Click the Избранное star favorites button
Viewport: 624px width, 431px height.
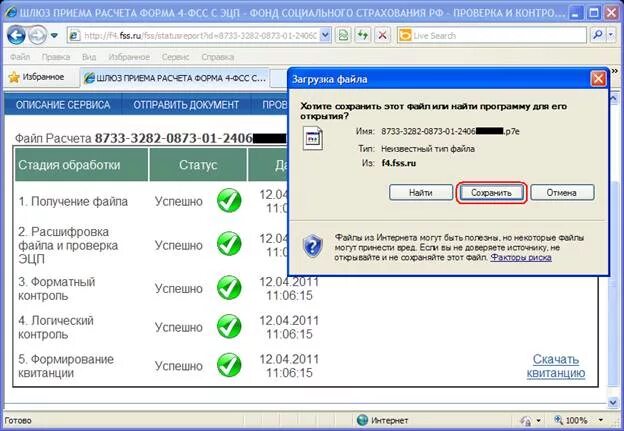[37, 77]
